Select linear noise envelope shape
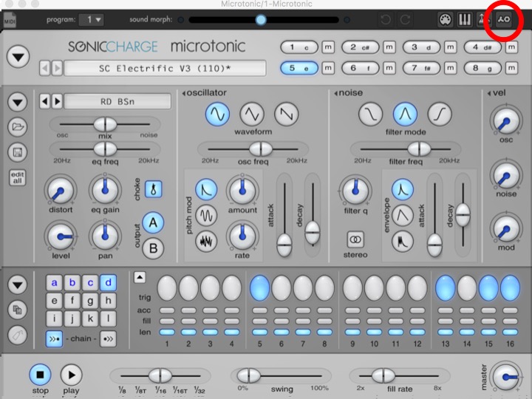Image resolution: width=532 pixels, height=399 pixels. click(x=403, y=215)
